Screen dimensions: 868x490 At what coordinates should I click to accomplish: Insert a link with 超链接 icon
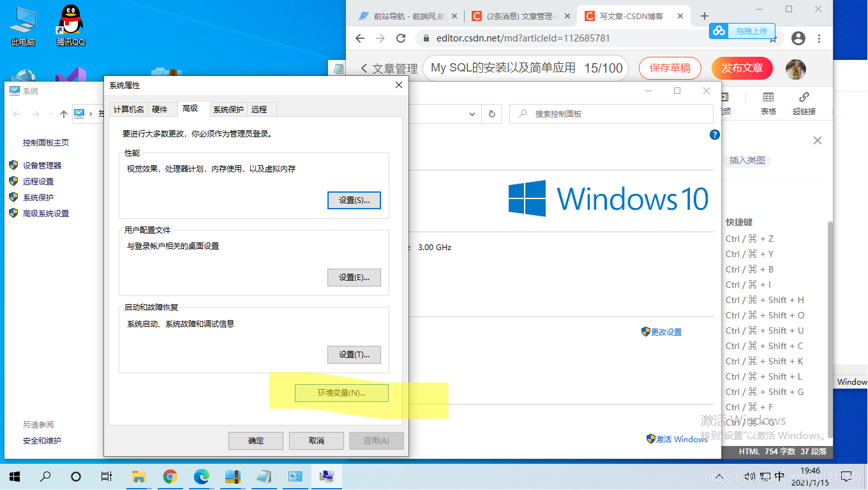coord(804,103)
